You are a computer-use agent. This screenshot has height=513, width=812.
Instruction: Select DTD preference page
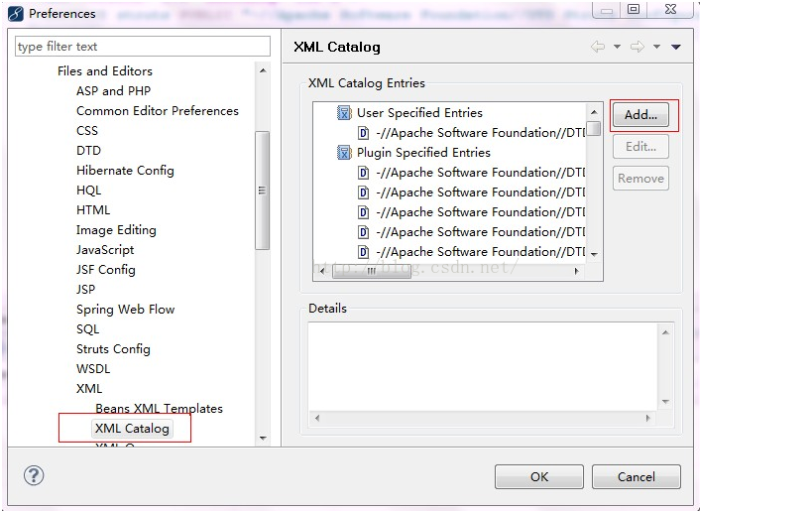coord(88,150)
